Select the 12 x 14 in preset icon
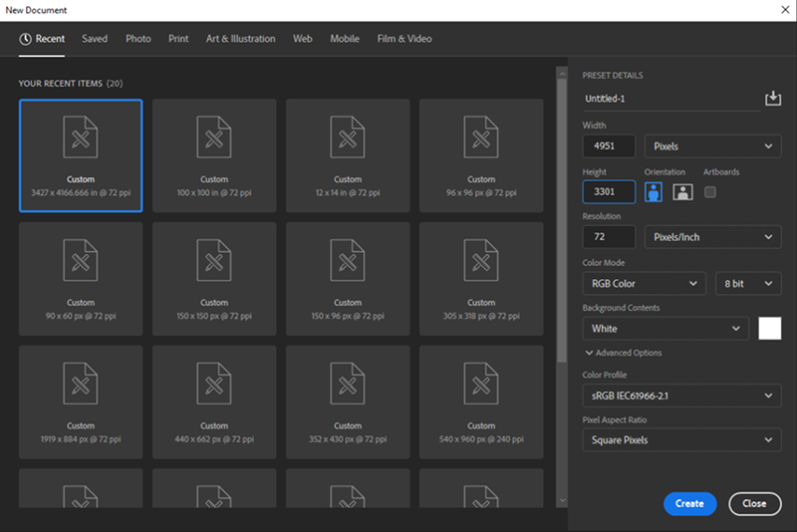 pos(348,136)
